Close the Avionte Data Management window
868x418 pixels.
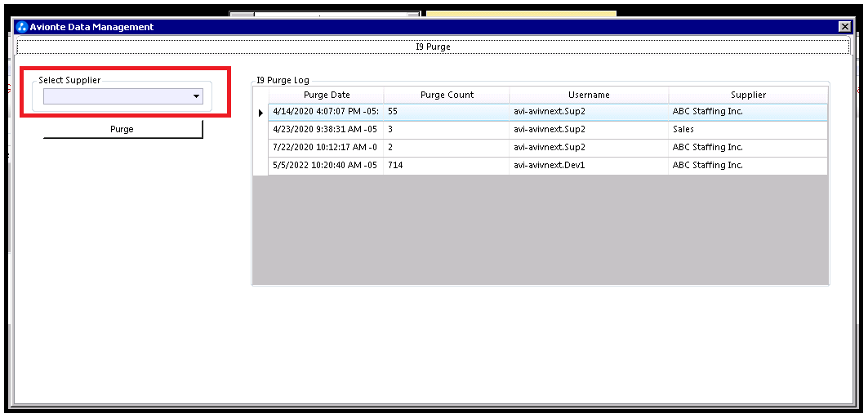[844, 27]
